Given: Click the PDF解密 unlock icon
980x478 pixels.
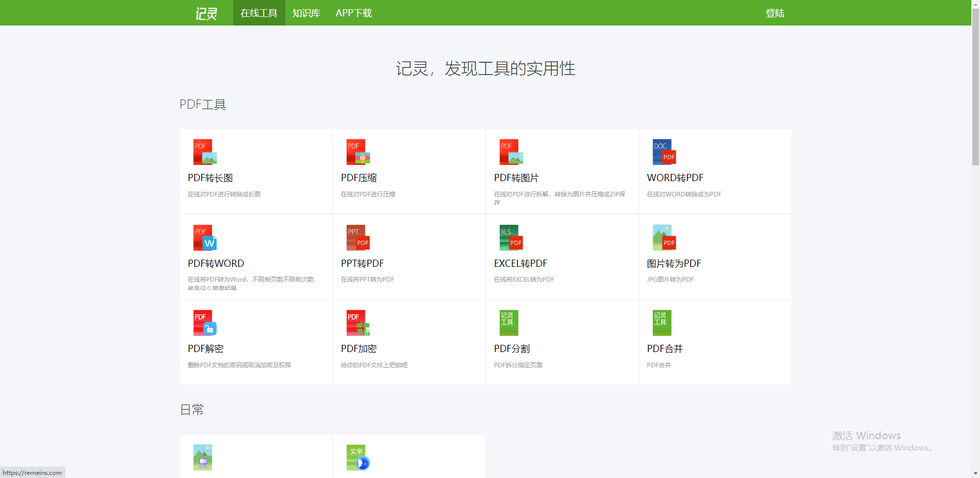Looking at the screenshot, I should coord(205,323).
